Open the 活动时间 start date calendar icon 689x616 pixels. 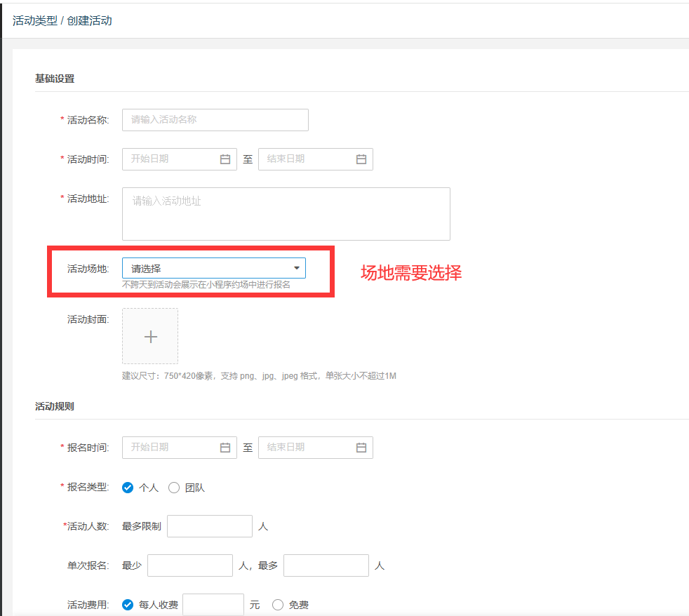(x=226, y=159)
